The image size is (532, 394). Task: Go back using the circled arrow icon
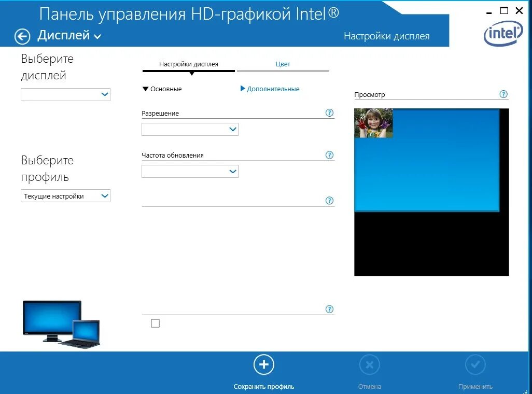22,36
